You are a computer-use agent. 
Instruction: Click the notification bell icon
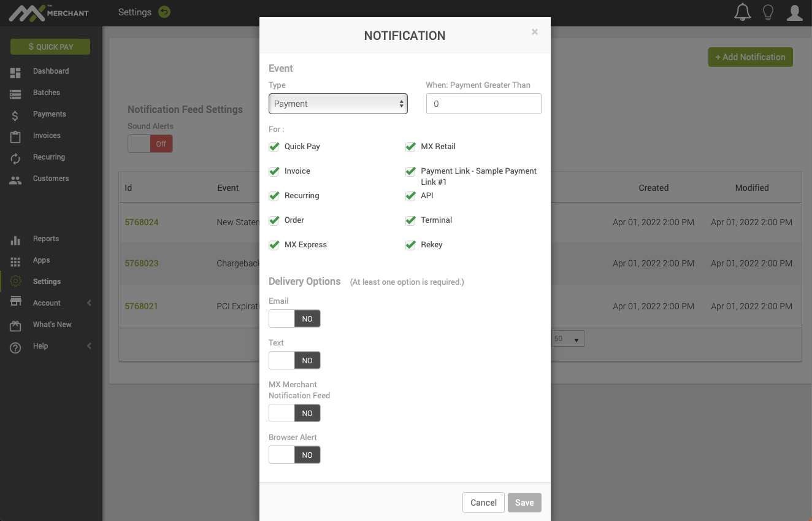tap(742, 12)
